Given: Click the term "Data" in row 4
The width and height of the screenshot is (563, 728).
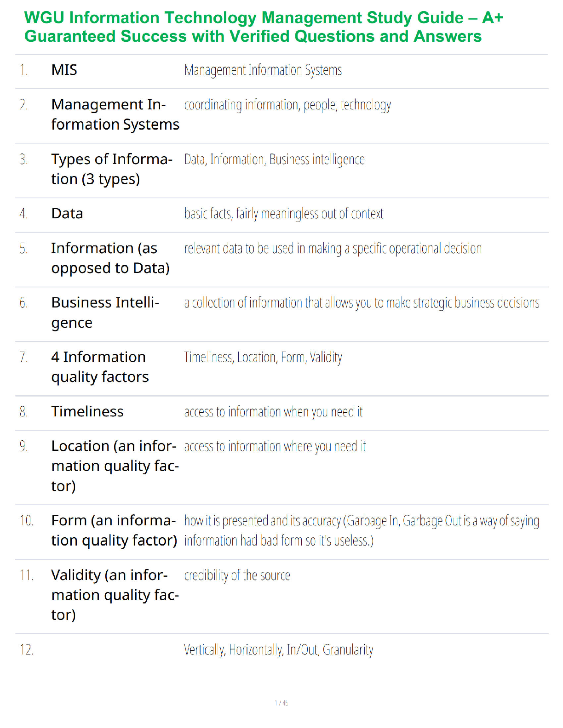Looking at the screenshot, I should tap(67, 214).
